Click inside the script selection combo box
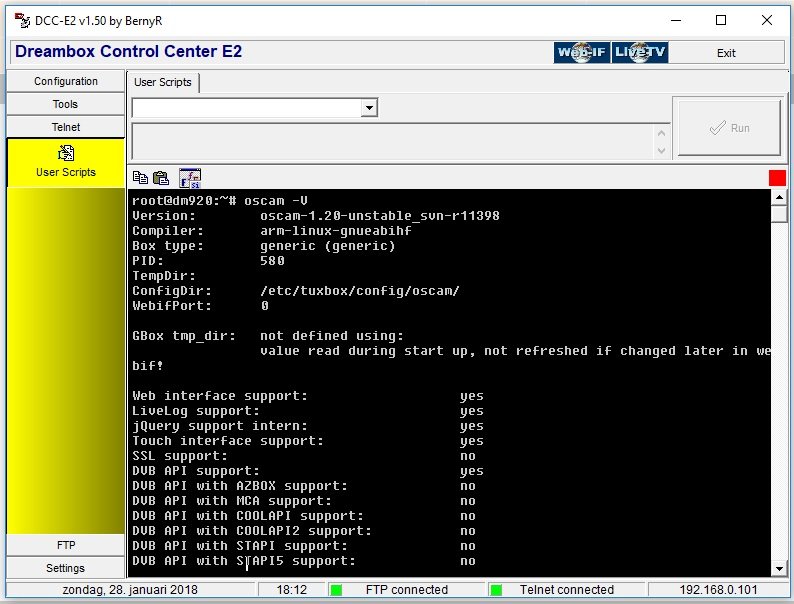This screenshot has height=604, width=794. coord(247,108)
